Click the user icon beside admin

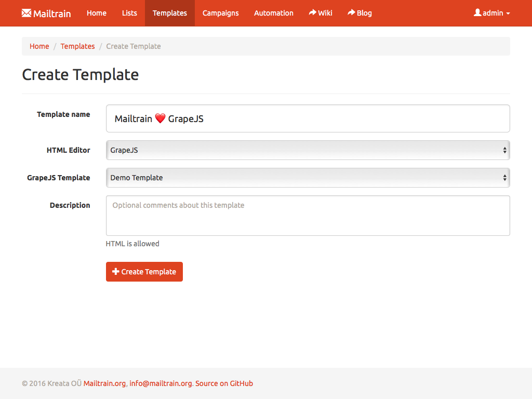pos(477,13)
